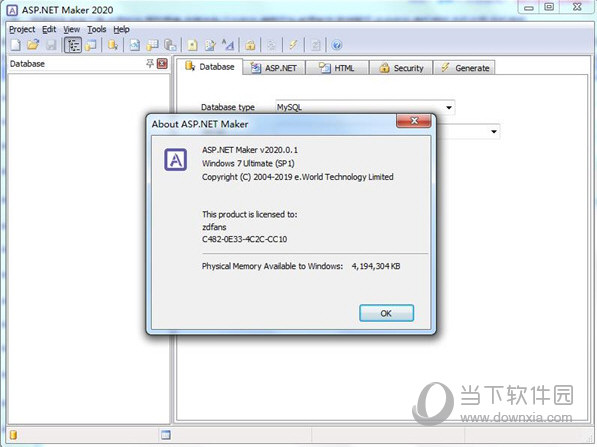Click the Database pane header title

tap(27, 64)
